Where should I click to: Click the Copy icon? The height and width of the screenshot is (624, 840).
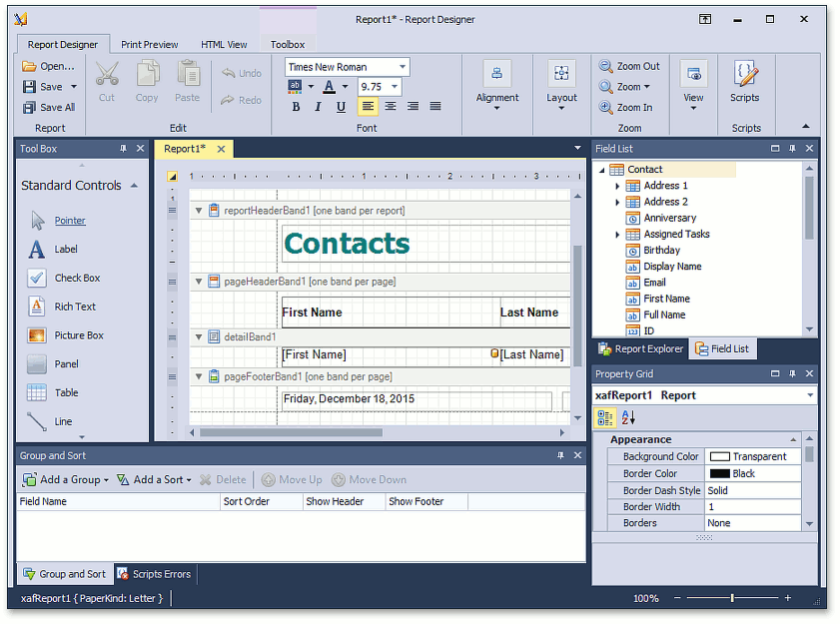pyautogui.click(x=147, y=74)
